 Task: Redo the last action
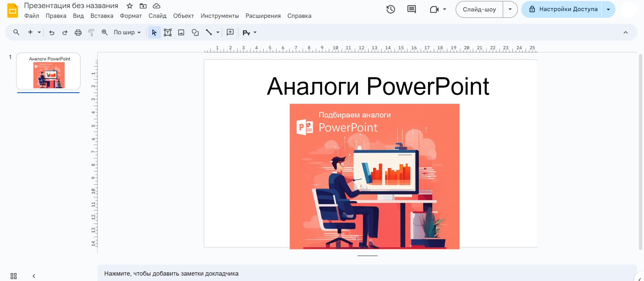point(65,32)
